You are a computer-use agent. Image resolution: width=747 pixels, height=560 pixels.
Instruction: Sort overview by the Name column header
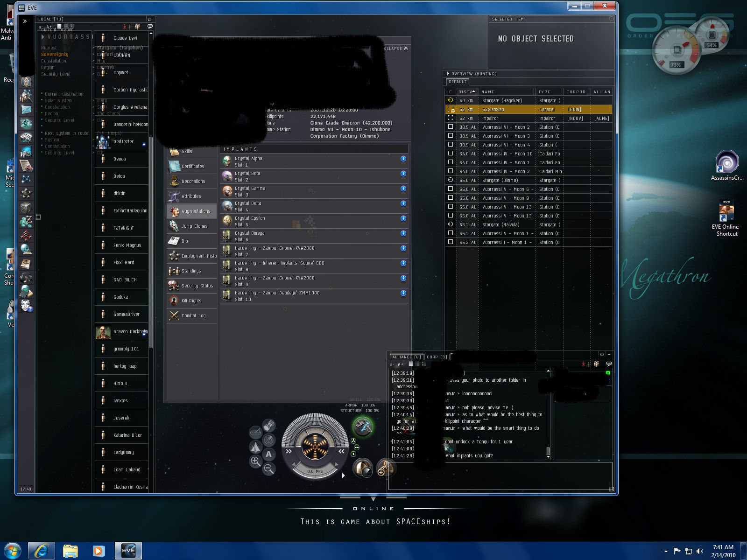pos(507,92)
